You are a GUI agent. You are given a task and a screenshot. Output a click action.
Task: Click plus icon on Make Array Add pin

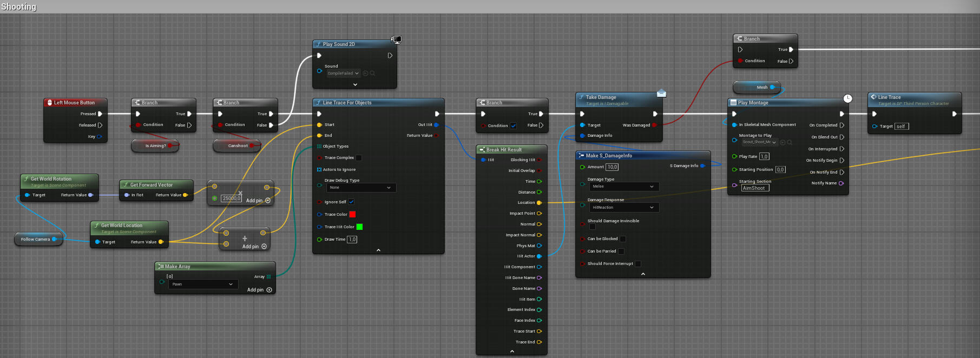click(269, 290)
